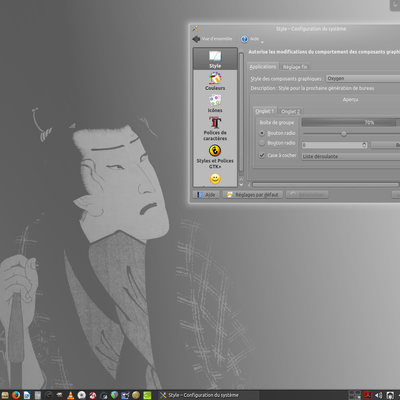This screenshot has width=400, height=400.
Task: Go back with Vue d'ensemble arrow
Action: (x=196, y=39)
